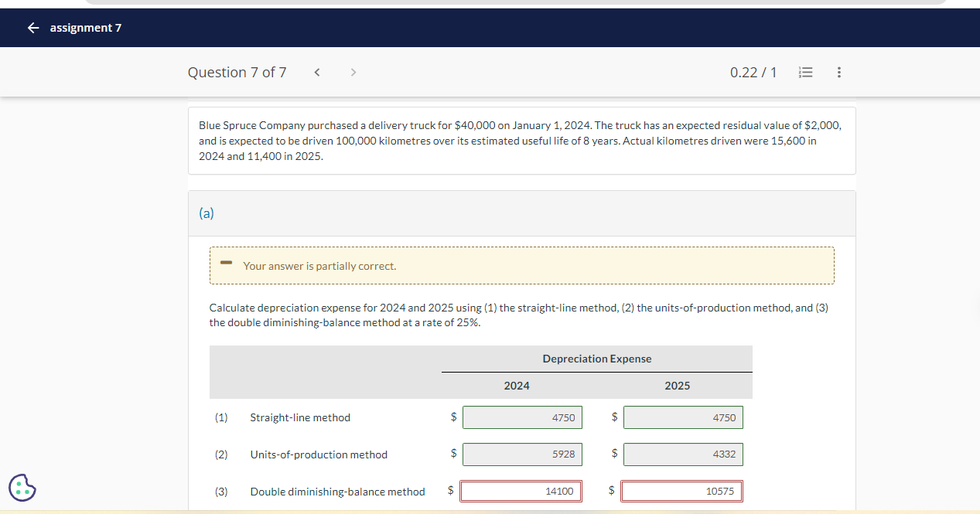Click the score '0.22 / 1'
The width and height of the screenshot is (980, 514).
[753, 73]
